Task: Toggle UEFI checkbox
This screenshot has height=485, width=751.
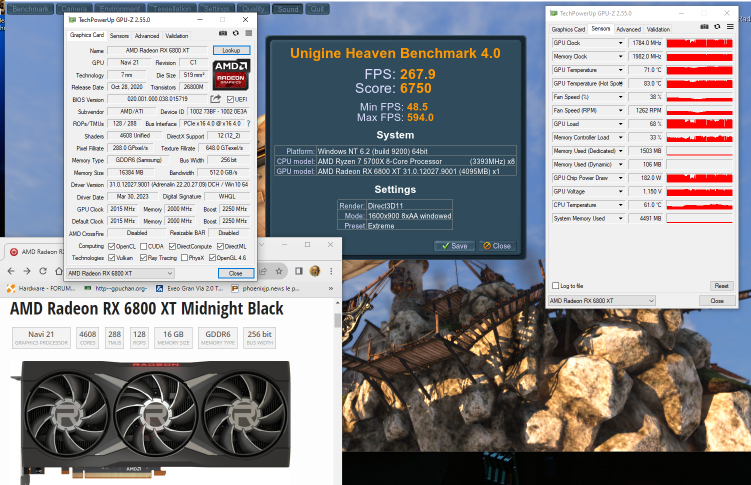Action: point(230,100)
